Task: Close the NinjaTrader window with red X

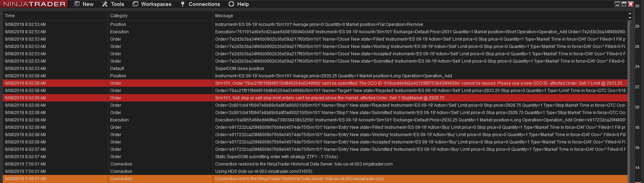Action: click(x=631, y=4)
